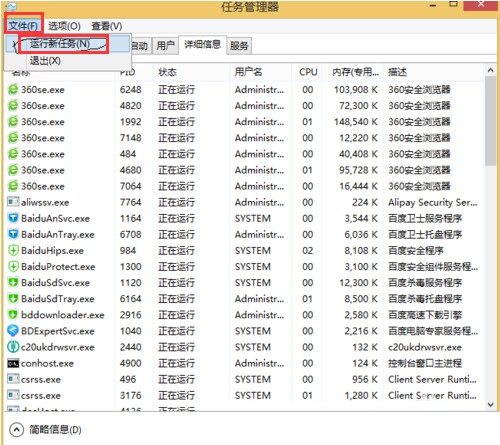Click the BaiduProtect.exe green plus icon
The height and width of the screenshot is (445, 500).
tap(13, 266)
